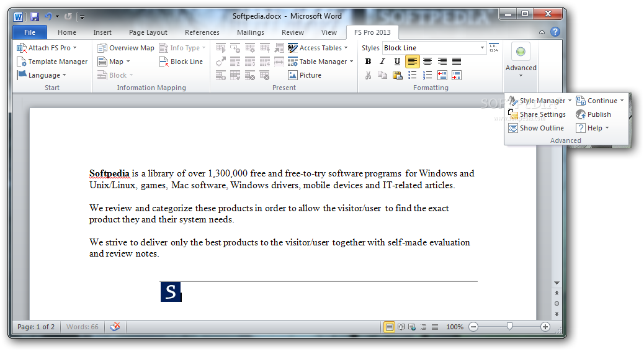
Task: Toggle Underline formatting
Action: point(397,62)
